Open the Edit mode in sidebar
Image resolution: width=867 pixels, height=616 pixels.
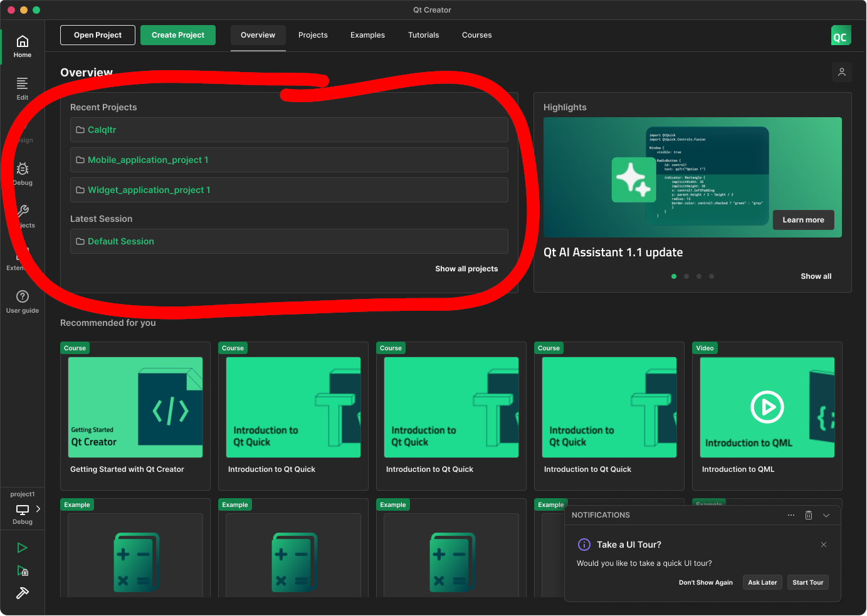[x=22, y=88]
